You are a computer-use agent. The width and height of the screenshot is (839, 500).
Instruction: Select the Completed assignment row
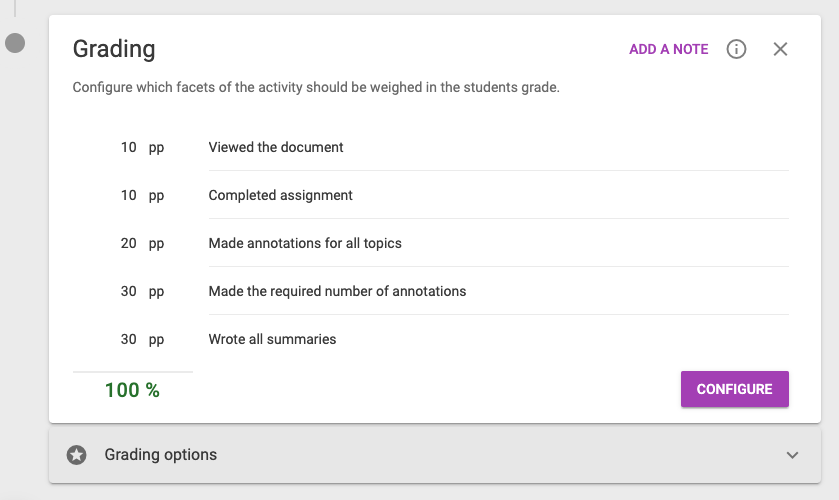pos(431,195)
